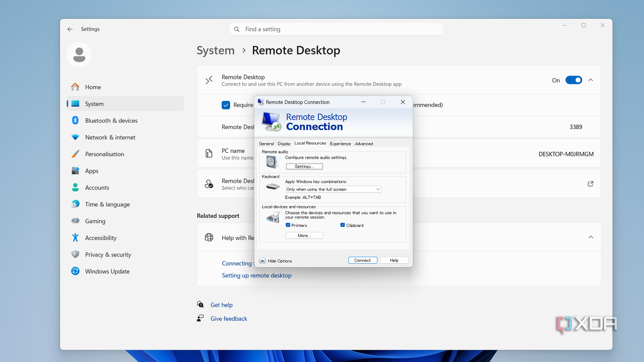
Task: Uncheck the Printers checkbox
Action: [x=288, y=225]
